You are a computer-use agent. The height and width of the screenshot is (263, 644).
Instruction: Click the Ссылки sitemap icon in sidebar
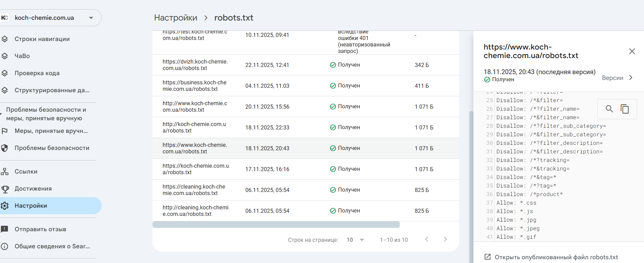(5, 171)
